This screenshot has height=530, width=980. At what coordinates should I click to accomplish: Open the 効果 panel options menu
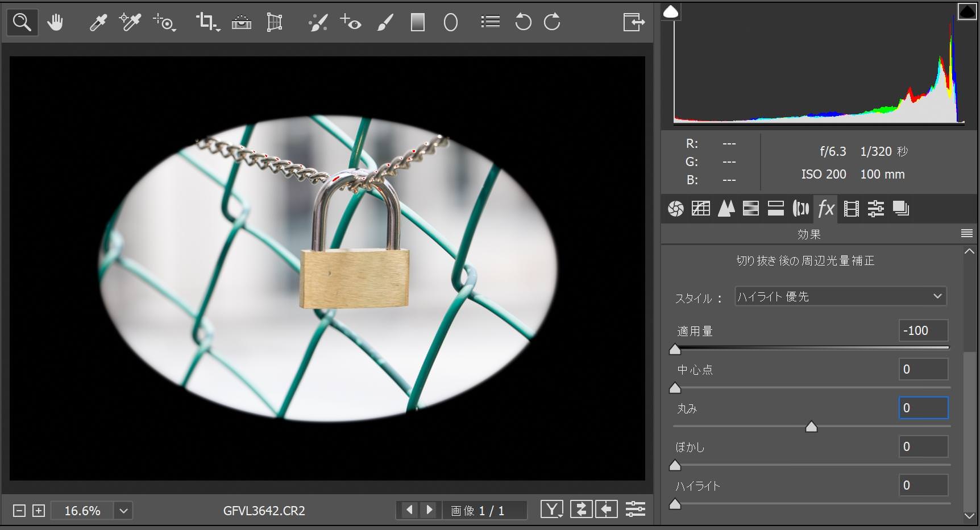click(x=966, y=234)
